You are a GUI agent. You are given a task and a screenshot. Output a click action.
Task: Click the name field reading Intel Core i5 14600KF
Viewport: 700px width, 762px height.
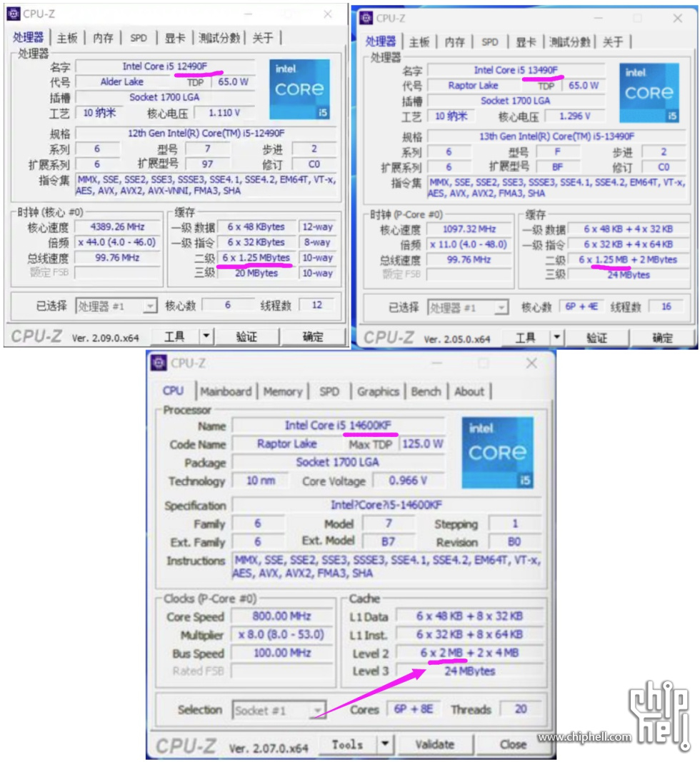coord(338,426)
